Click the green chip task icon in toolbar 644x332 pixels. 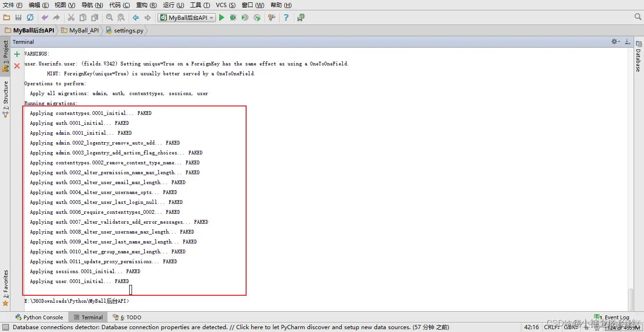(301, 17)
